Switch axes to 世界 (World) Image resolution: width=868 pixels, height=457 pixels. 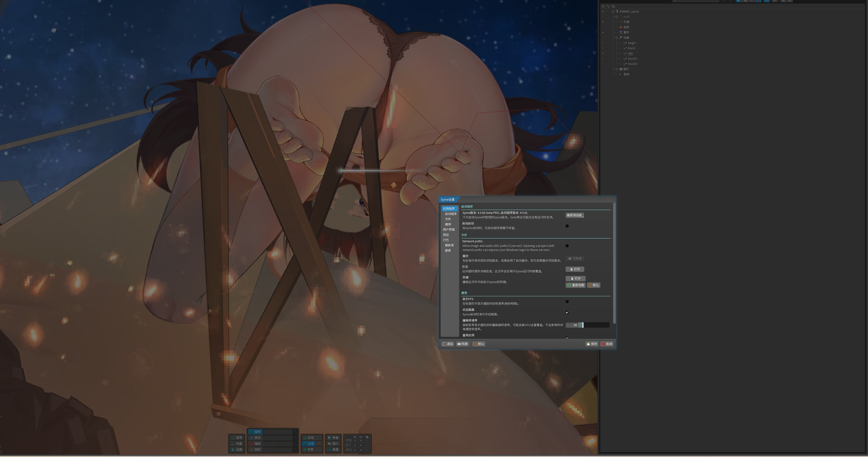(308, 449)
